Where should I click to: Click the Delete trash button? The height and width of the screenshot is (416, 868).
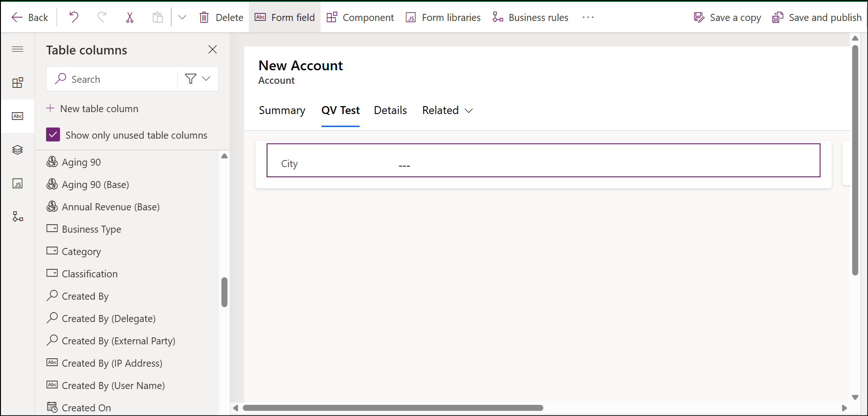221,17
